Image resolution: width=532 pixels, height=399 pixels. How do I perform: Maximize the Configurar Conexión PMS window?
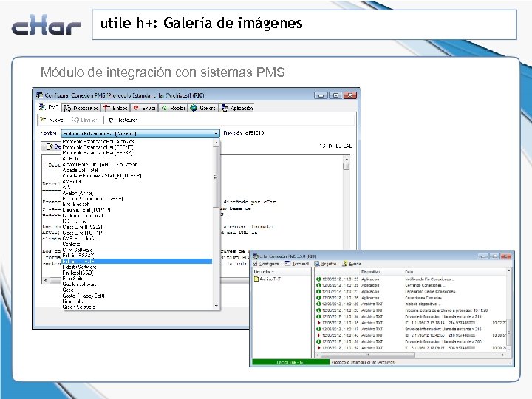point(335,95)
